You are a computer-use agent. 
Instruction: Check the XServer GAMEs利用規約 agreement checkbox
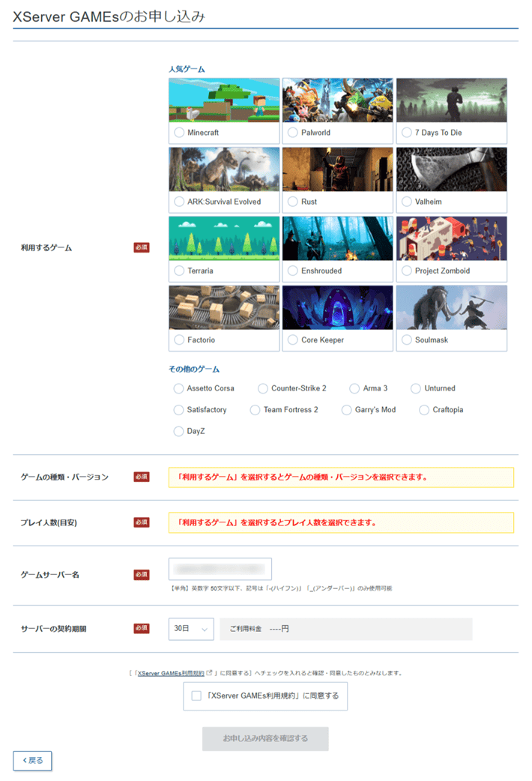pyautogui.click(x=197, y=696)
